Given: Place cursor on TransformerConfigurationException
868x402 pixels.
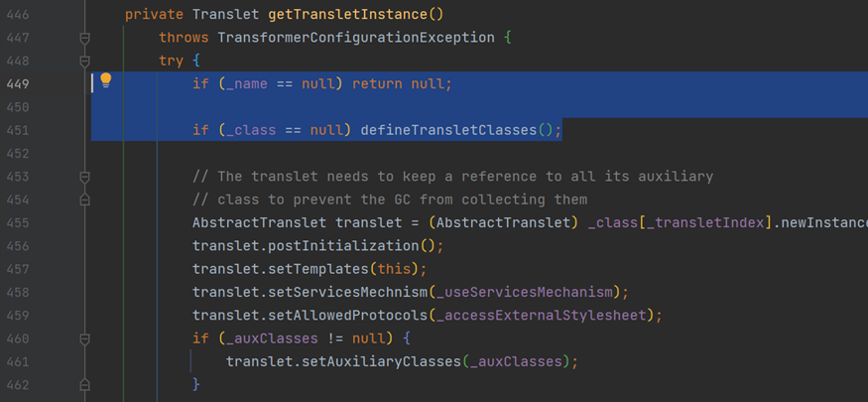Looking at the screenshot, I should click(x=356, y=38).
